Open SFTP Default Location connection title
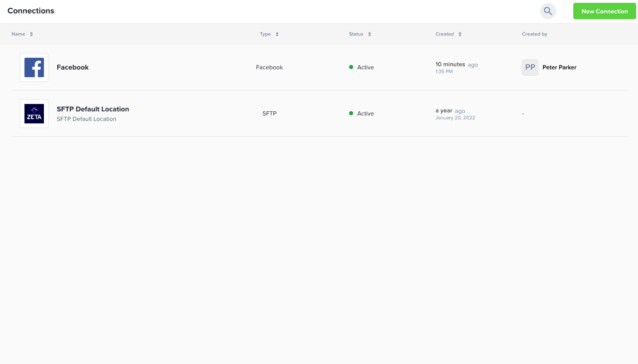Viewport: 638px width, 364px height. (x=92, y=109)
